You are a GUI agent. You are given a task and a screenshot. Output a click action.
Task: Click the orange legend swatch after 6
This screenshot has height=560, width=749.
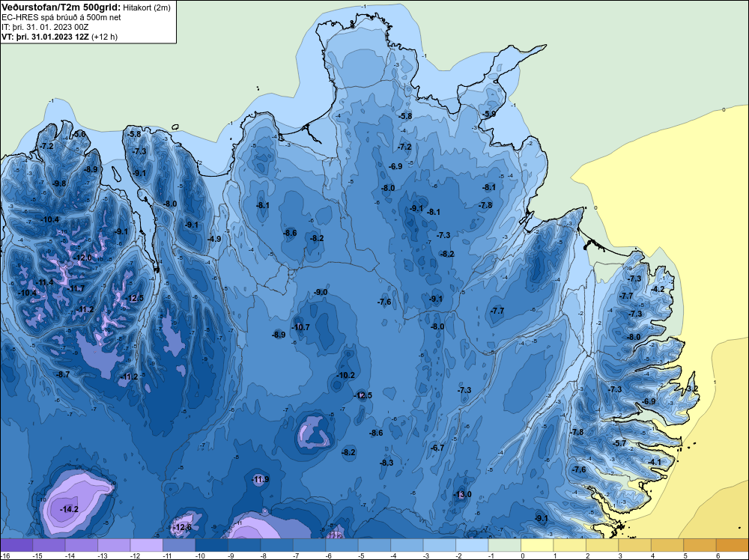coord(732,545)
